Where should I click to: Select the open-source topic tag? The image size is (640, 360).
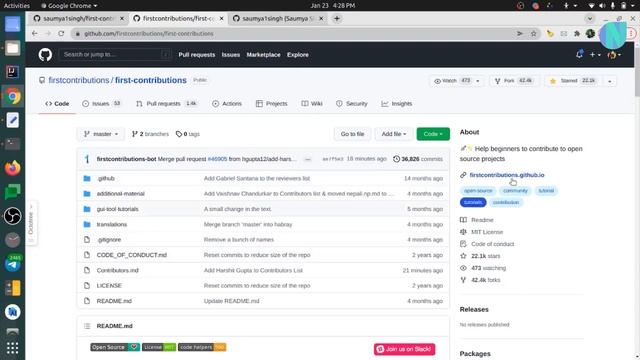coord(478,191)
